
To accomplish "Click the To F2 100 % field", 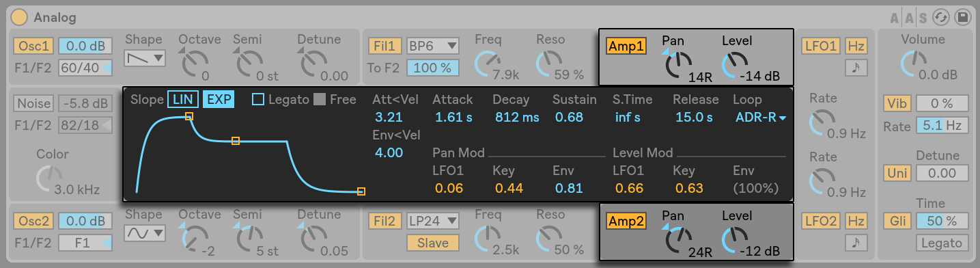I will (x=432, y=68).
